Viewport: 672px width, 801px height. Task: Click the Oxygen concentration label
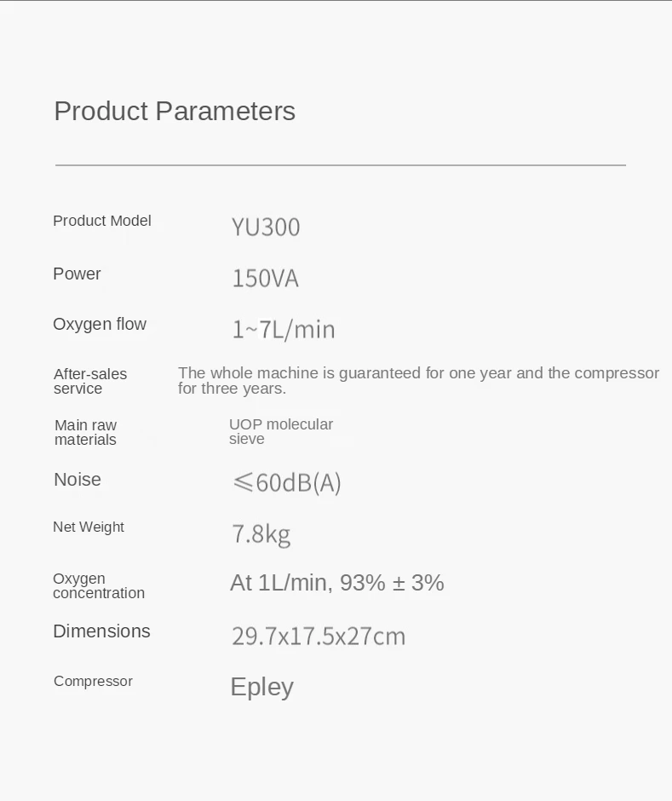pos(98,585)
